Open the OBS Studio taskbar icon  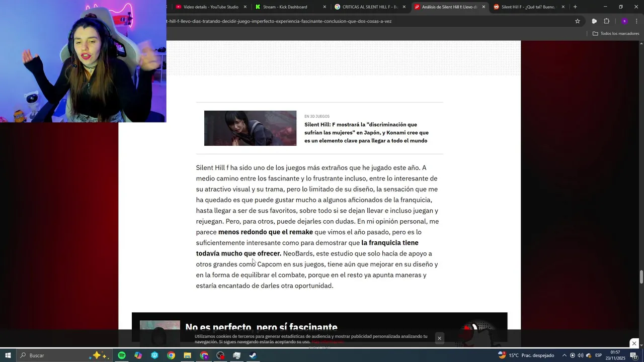(220, 355)
